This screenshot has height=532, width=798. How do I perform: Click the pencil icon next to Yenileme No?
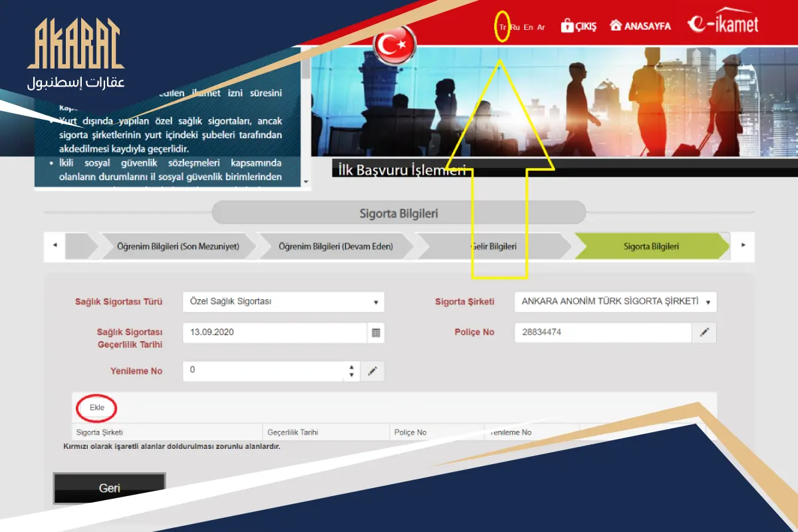(372, 371)
